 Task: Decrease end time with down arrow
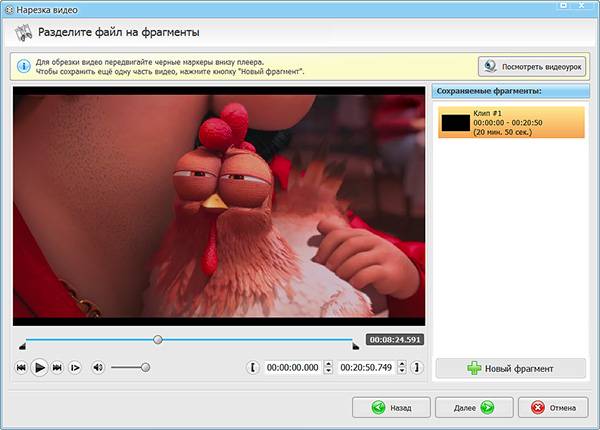402,371
